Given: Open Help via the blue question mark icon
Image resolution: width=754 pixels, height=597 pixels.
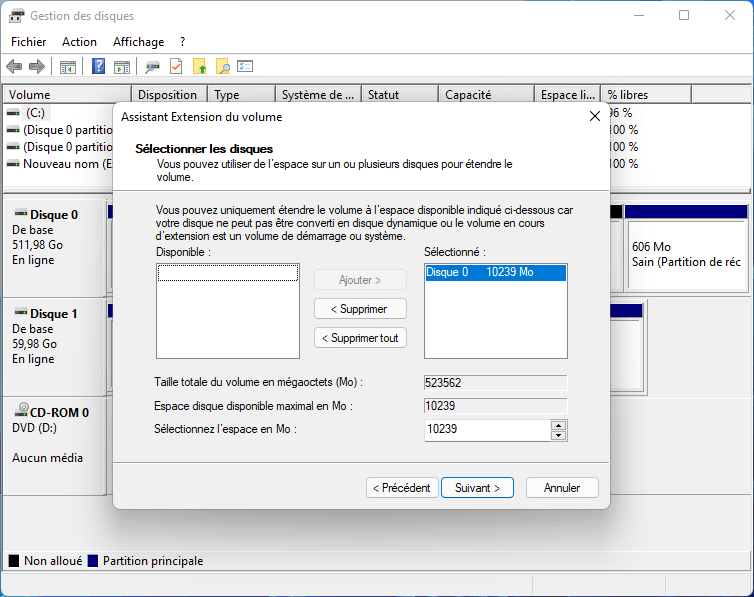Looking at the screenshot, I should click(99, 67).
